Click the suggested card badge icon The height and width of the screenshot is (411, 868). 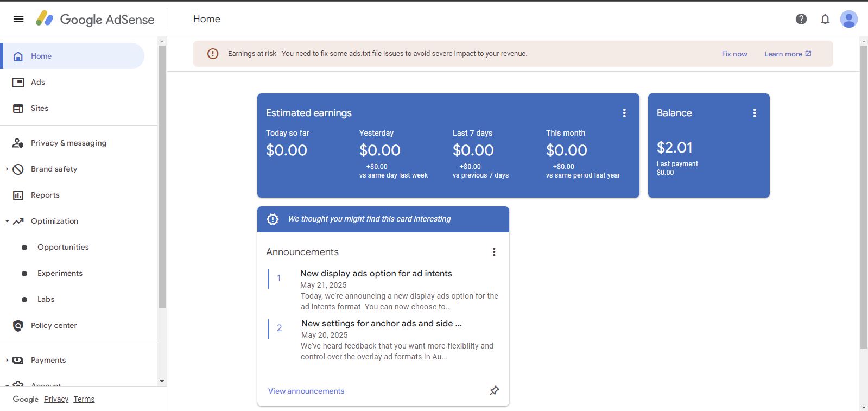(273, 219)
